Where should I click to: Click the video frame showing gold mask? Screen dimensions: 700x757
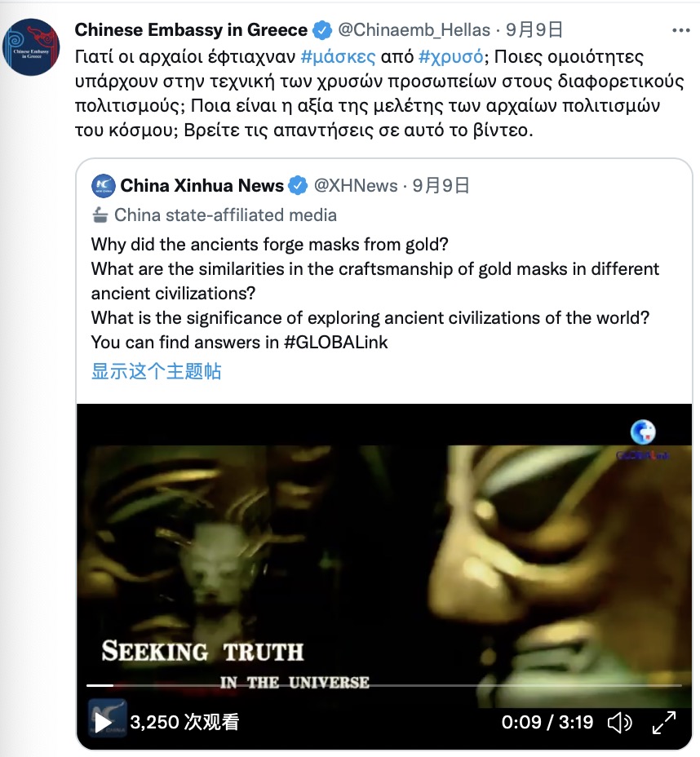383,556
